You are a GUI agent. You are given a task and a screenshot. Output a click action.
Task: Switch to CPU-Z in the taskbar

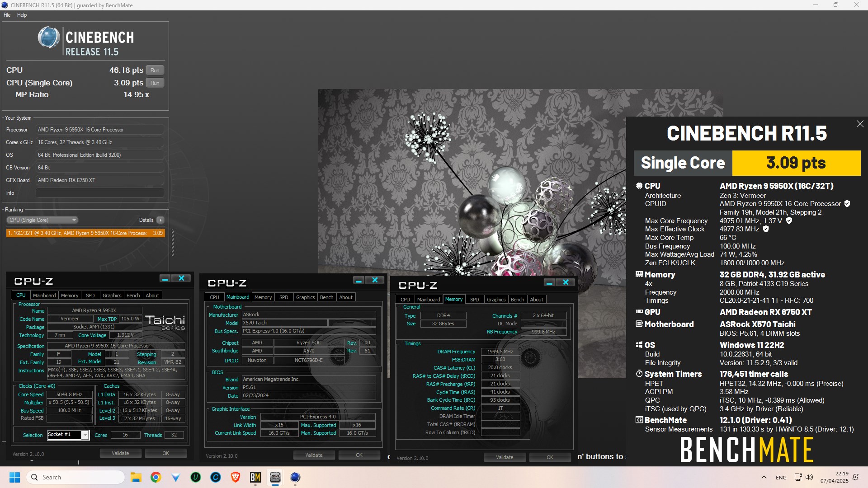pos(275,477)
